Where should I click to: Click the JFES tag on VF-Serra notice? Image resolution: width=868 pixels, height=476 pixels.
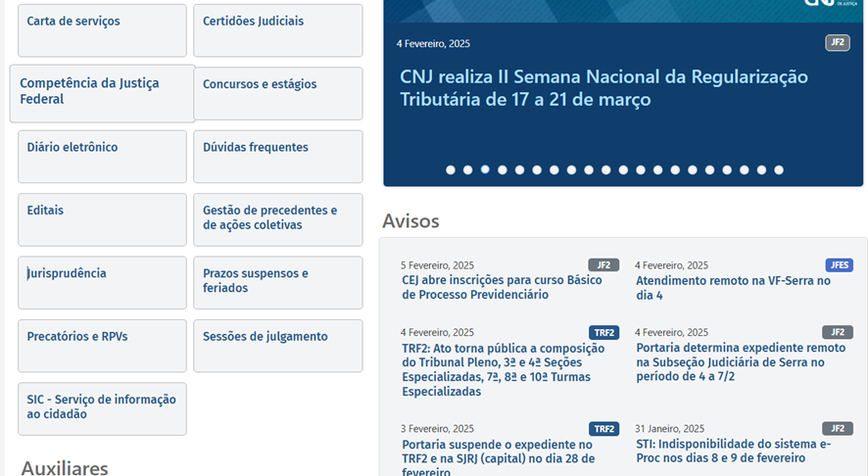click(840, 265)
